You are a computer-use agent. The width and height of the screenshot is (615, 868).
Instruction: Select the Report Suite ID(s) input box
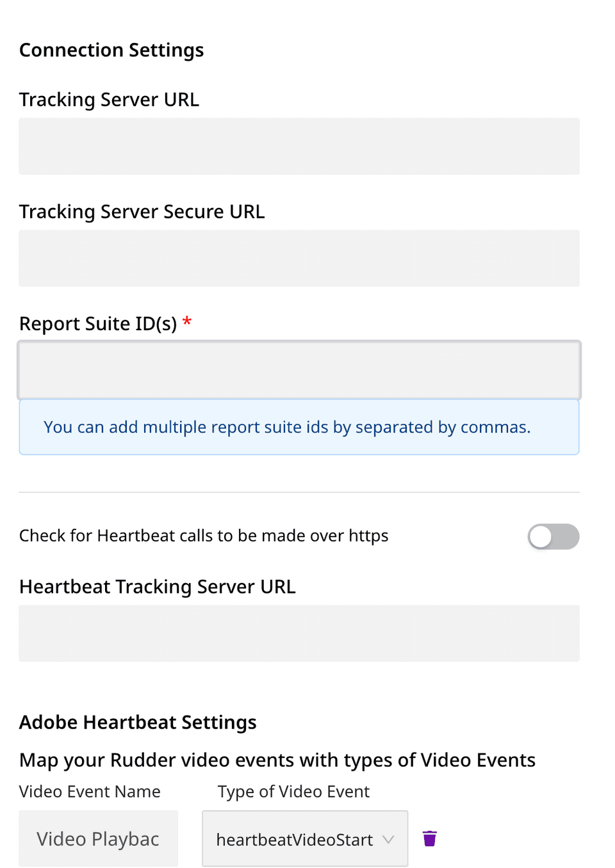299,370
